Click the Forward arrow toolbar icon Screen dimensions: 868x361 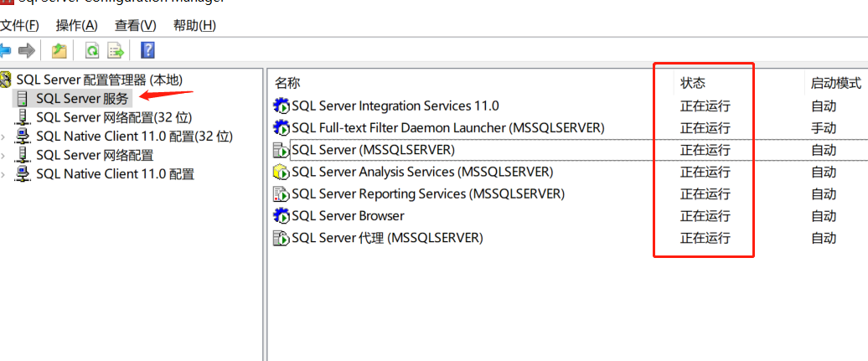pos(26,51)
